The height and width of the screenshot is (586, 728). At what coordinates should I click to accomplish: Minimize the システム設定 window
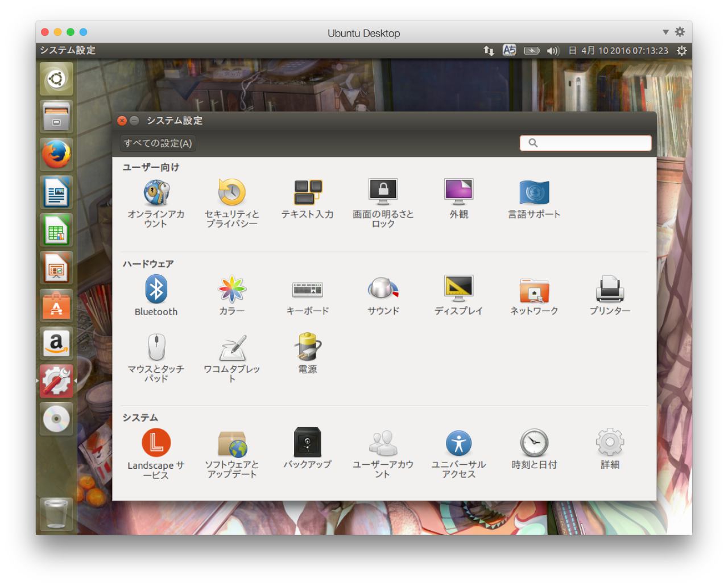(134, 121)
